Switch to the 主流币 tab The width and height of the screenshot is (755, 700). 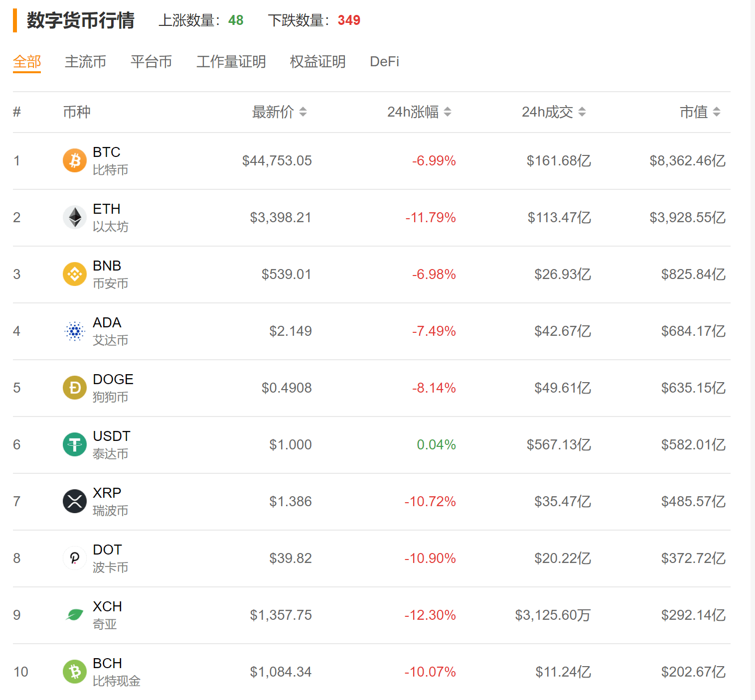pos(85,62)
